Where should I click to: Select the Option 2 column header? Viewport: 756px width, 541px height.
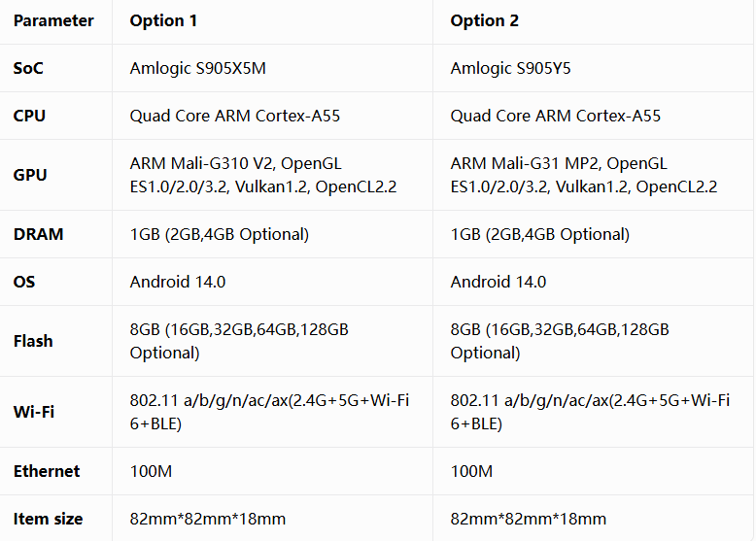click(484, 20)
